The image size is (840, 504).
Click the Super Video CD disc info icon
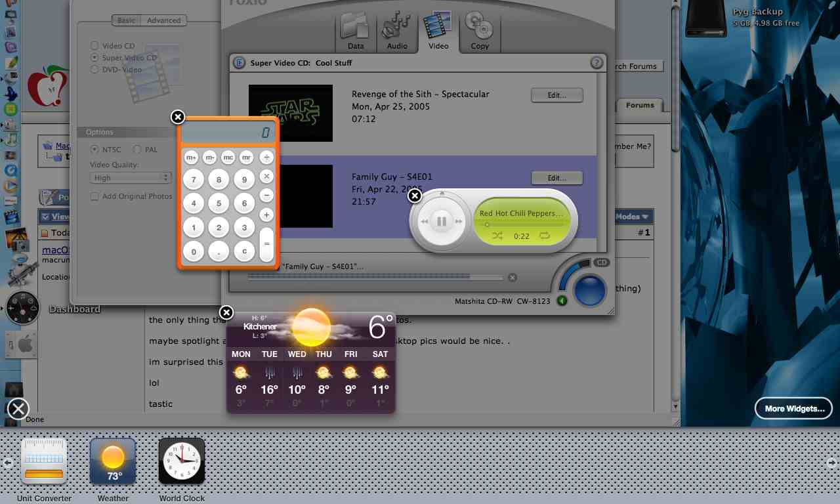(240, 63)
